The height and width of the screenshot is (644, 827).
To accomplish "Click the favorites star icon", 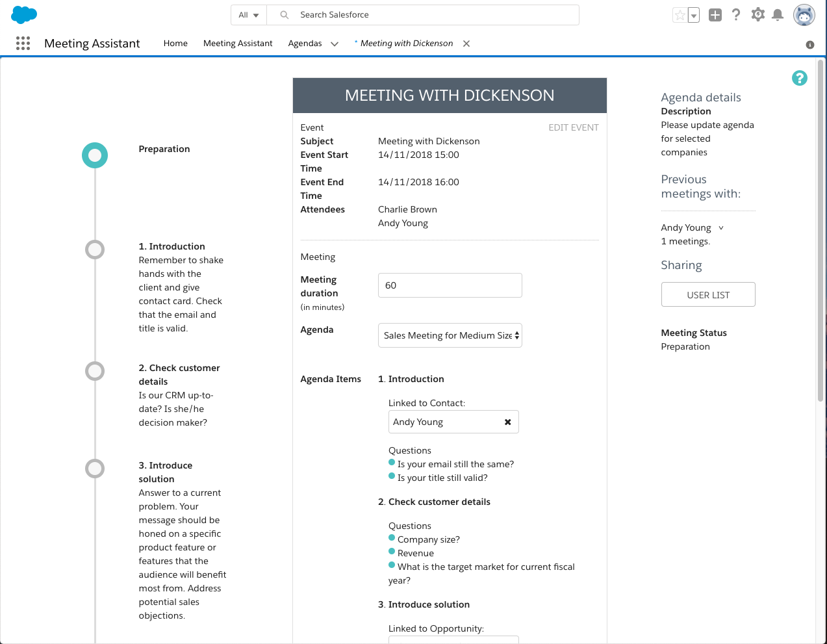I will click(680, 15).
